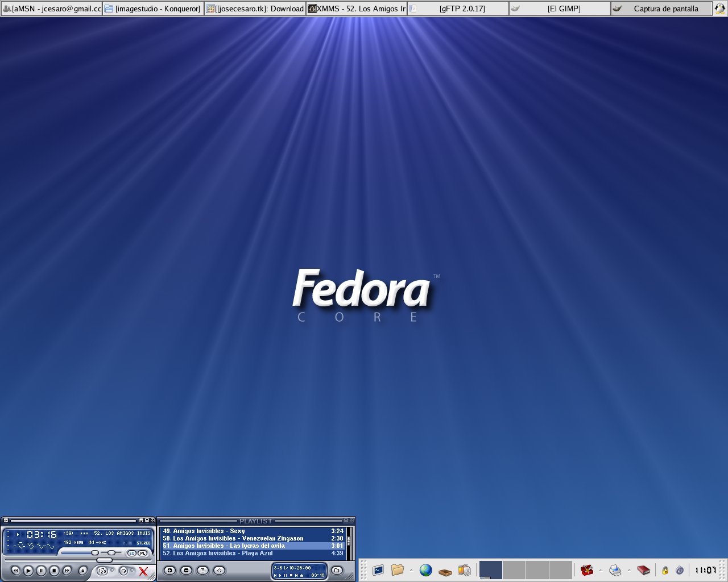Viewport: 728px width, 582px height.
Task: Switch to the second virtual desktop
Action: click(x=514, y=570)
